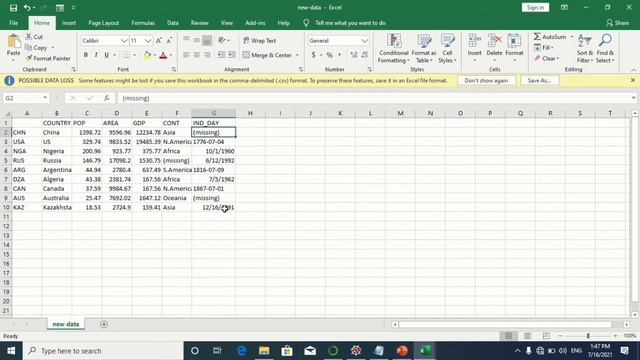Click the Borders icon
The height and width of the screenshot is (360, 640).
click(127, 55)
